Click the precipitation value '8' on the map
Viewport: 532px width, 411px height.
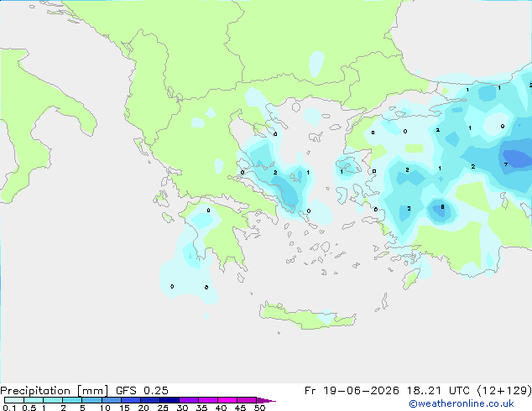[x=442, y=207]
